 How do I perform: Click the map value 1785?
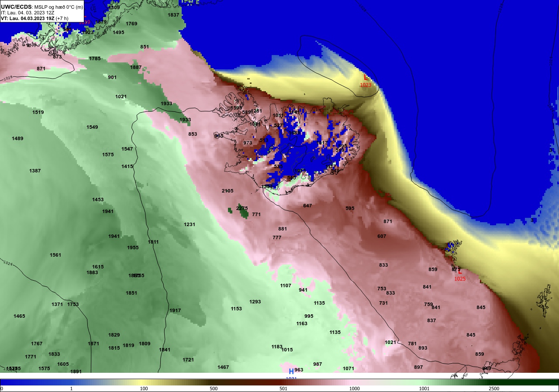point(95,58)
